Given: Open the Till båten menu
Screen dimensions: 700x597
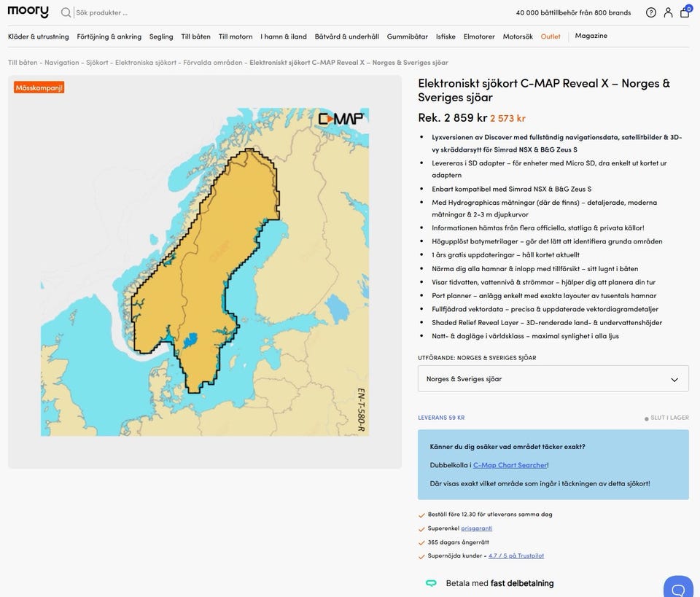Looking at the screenshot, I should [195, 36].
